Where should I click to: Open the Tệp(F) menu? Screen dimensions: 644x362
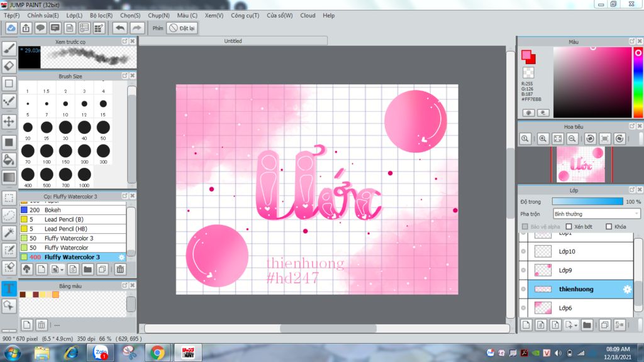[11, 16]
